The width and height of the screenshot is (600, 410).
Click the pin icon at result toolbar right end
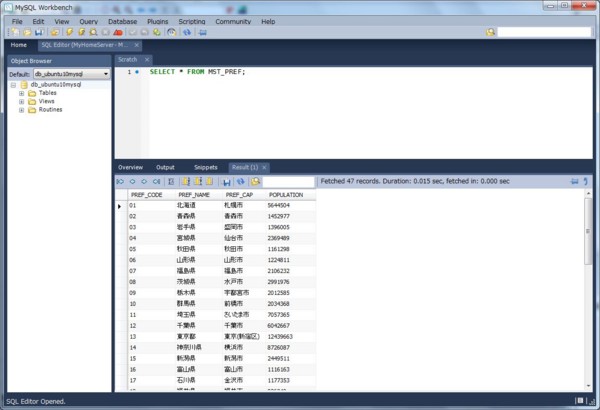point(574,181)
